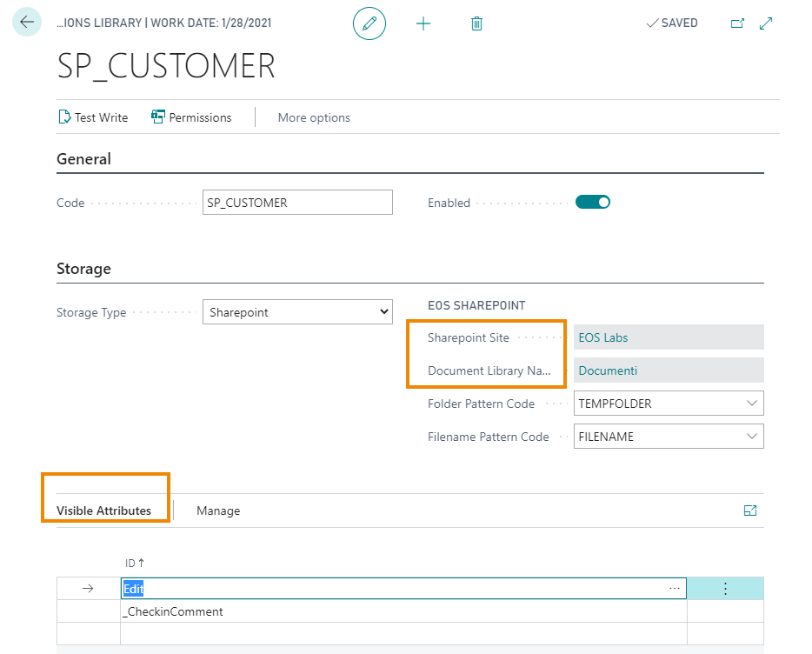Expand the Visible Attributes part icon
This screenshot has width=812, height=654.
[x=750, y=511]
